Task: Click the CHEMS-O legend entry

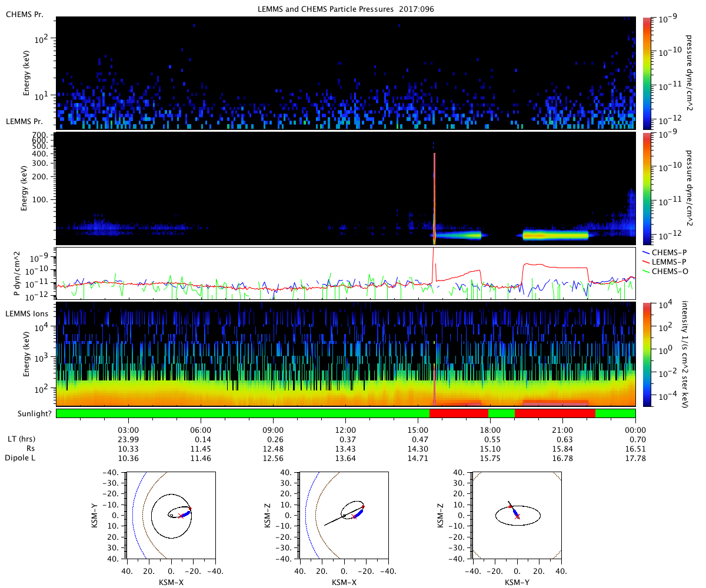Action: pos(668,270)
